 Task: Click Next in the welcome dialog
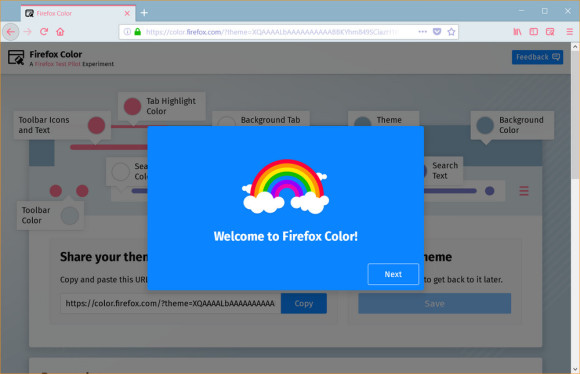[393, 274]
